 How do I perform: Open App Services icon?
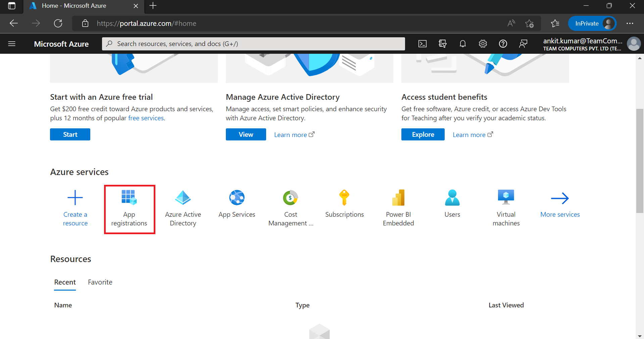click(237, 198)
